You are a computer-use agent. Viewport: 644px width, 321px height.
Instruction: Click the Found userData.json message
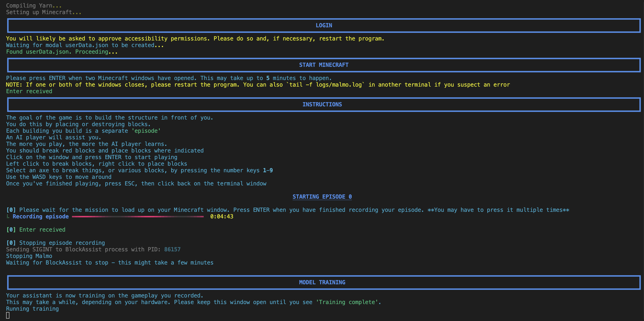61,52
